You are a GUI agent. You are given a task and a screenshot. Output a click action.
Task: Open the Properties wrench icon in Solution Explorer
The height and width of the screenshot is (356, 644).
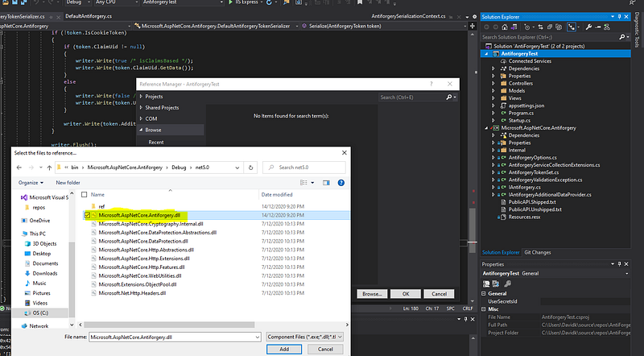588,27
